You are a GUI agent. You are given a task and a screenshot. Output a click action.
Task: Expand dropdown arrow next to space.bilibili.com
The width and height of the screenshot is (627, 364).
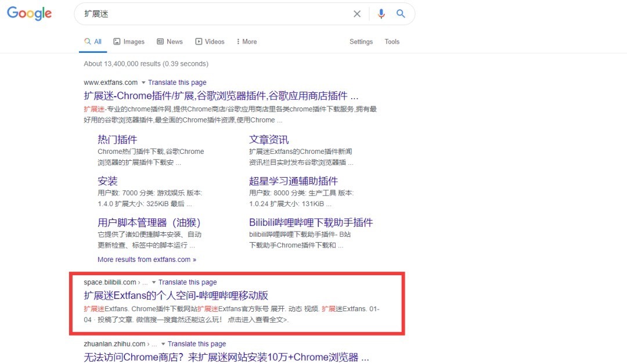pos(154,283)
